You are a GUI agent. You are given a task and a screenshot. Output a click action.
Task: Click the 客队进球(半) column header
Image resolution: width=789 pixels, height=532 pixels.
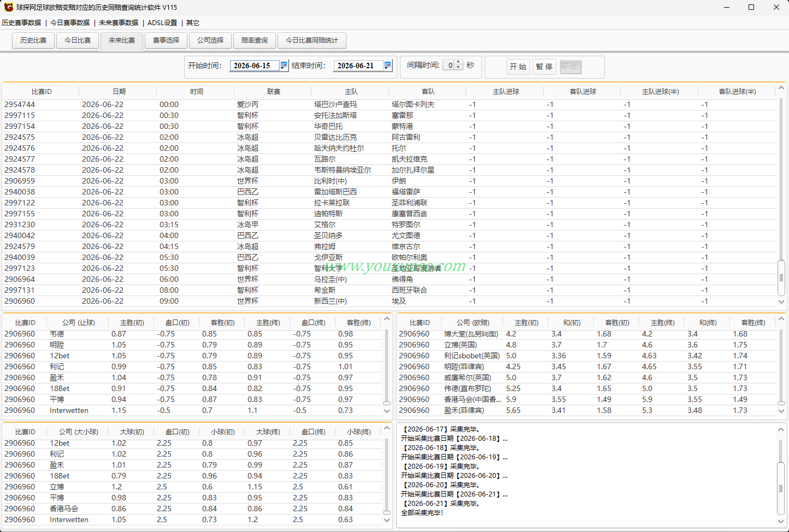pyautogui.click(x=738, y=92)
